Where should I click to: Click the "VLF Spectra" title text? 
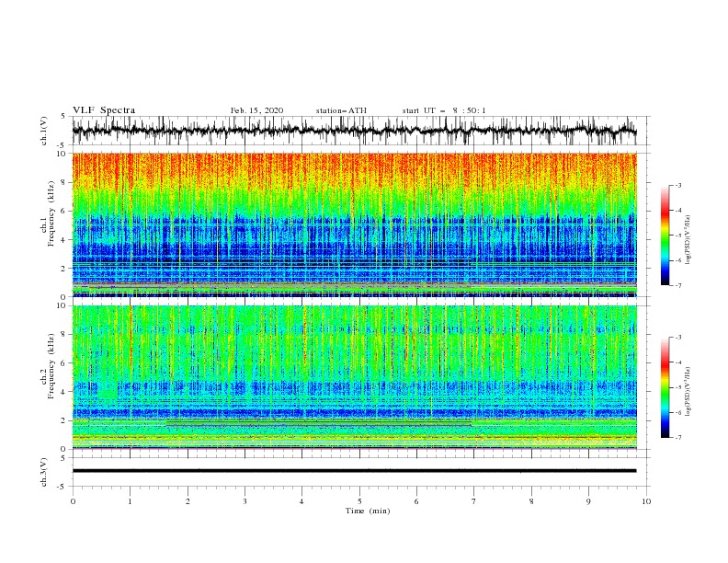tap(104, 110)
